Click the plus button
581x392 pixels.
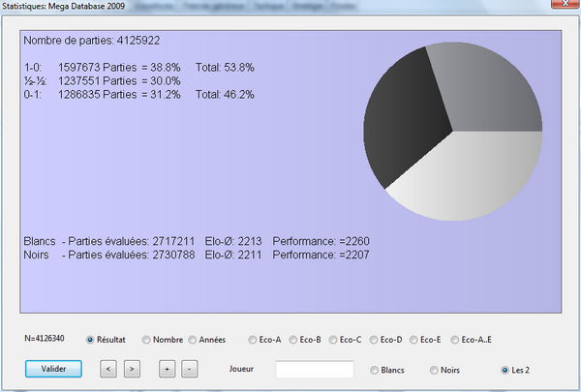168,369
